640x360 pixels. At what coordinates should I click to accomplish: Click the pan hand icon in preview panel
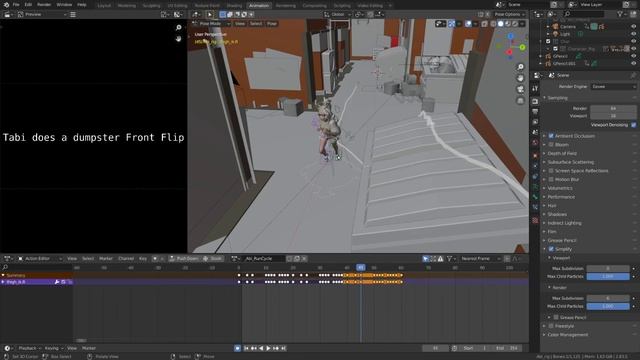(178, 39)
